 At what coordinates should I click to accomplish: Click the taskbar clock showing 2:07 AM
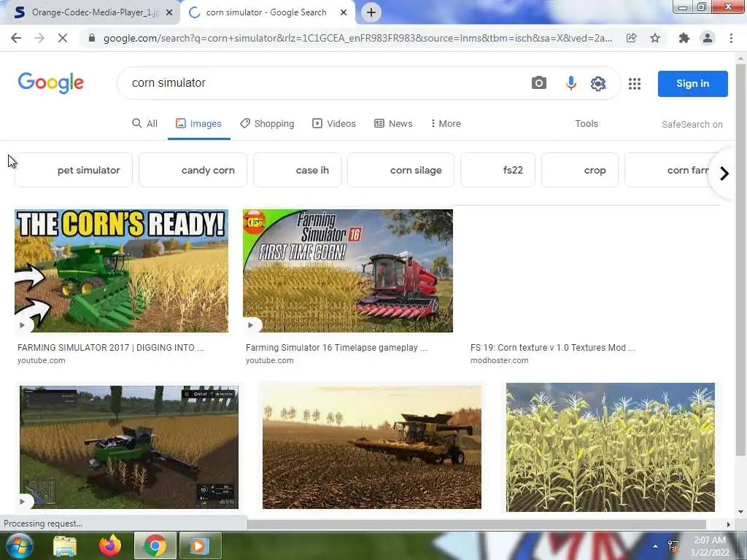click(x=710, y=546)
